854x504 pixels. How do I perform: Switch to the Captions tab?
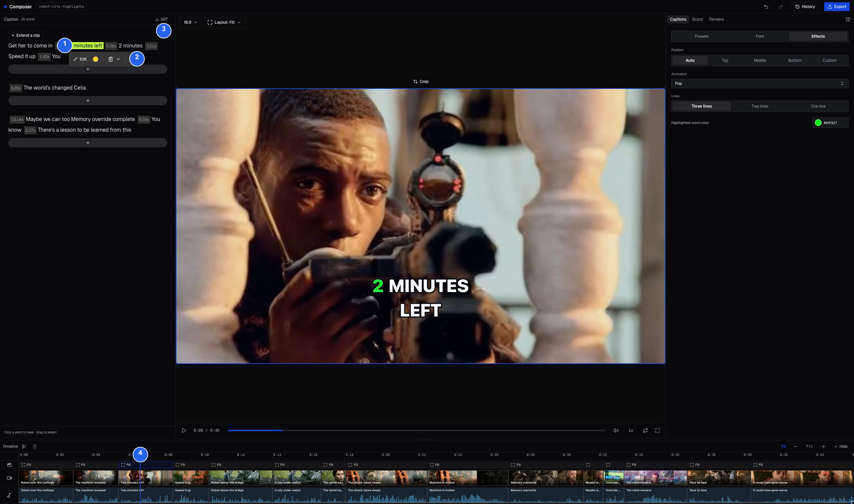pos(678,19)
